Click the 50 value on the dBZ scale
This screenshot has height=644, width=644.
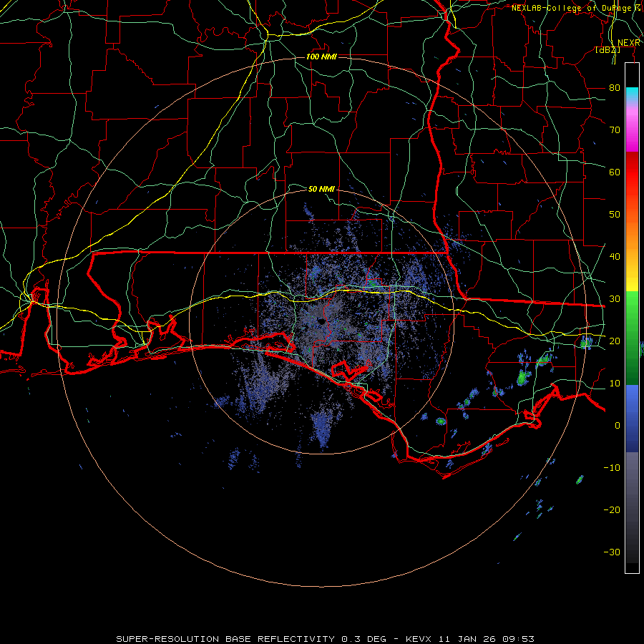(x=615, y=215)
